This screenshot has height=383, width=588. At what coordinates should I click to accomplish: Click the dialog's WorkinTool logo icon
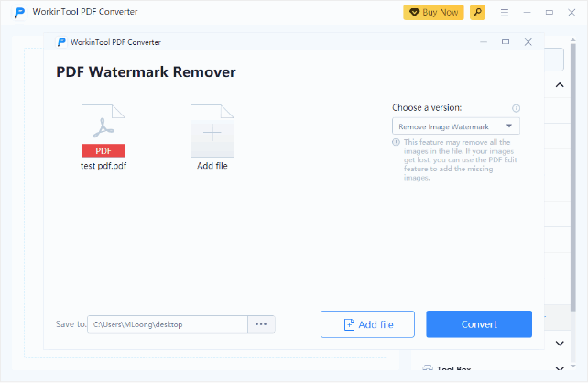(61, 42)
